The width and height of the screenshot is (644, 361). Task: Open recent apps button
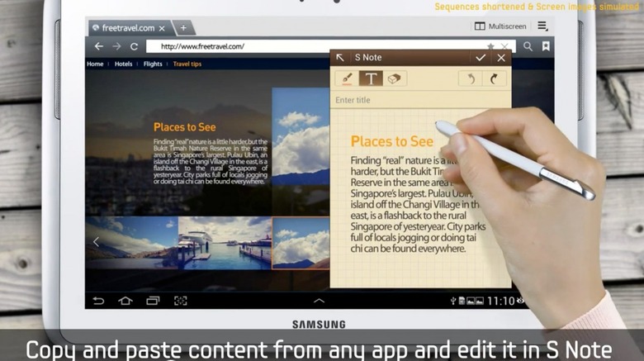click(153, 301)
